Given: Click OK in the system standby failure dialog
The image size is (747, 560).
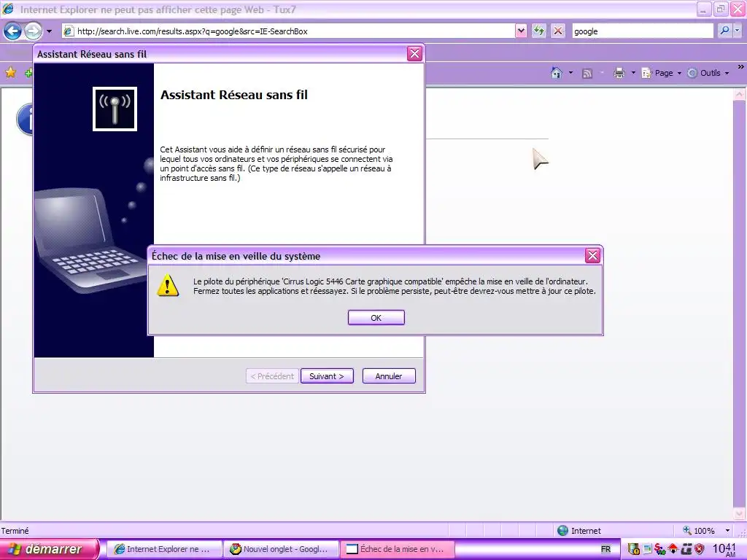Looking at the screenshot, I should tap(376, 318).
